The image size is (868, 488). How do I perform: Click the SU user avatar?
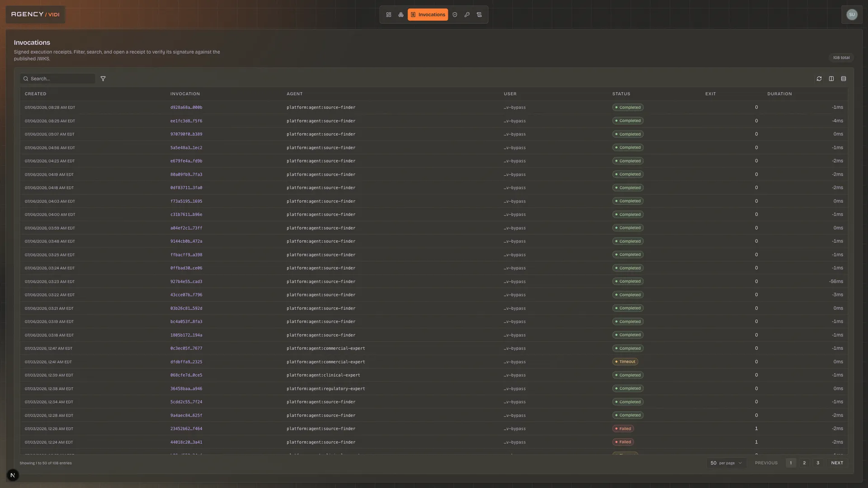pyautogui.click(x=852, y=14)
